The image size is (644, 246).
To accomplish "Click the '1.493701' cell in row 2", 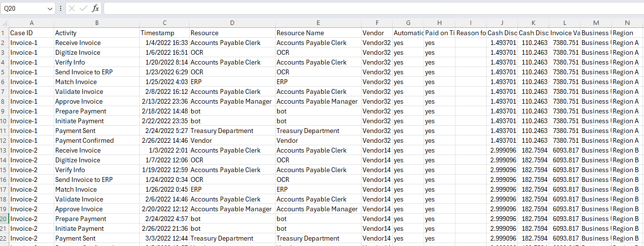I will point(502,43).
